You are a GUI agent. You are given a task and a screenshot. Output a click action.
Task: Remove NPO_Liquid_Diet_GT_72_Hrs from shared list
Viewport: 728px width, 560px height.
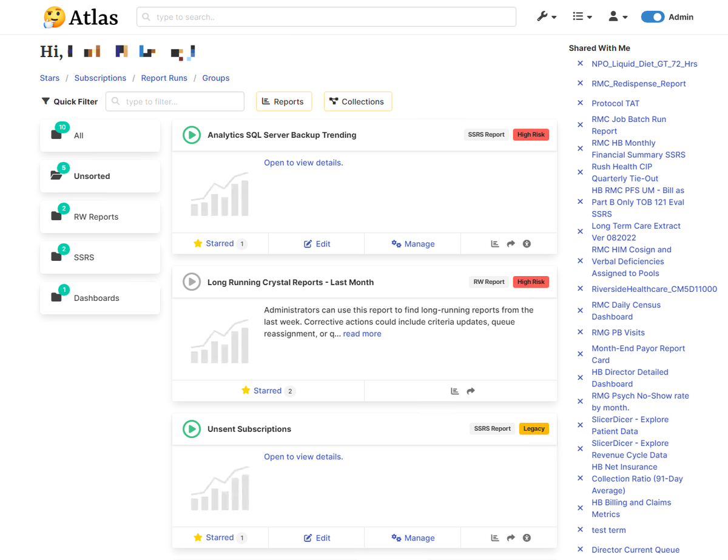tap(580, 64)
